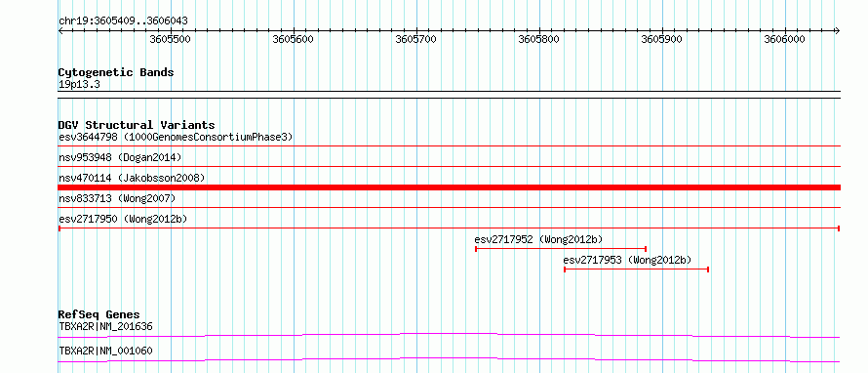Select the esv2717950 (Wong2012b) variant label
The width and height of the screenshot is (868, 373).
[x=123, y=219]
